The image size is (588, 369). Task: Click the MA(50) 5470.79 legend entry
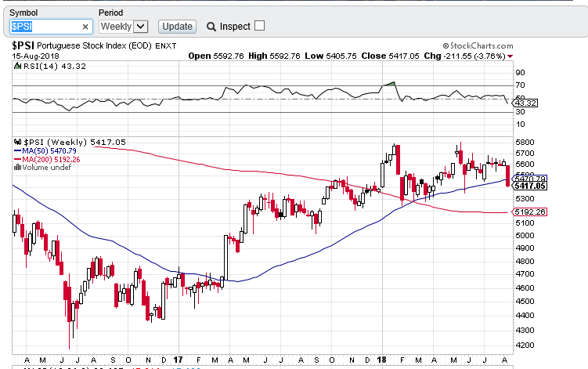45,151
